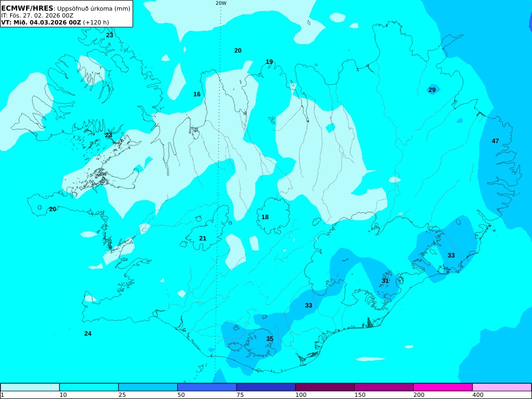
Task: Click the legend threshold value 100
Action: (301, 395)
